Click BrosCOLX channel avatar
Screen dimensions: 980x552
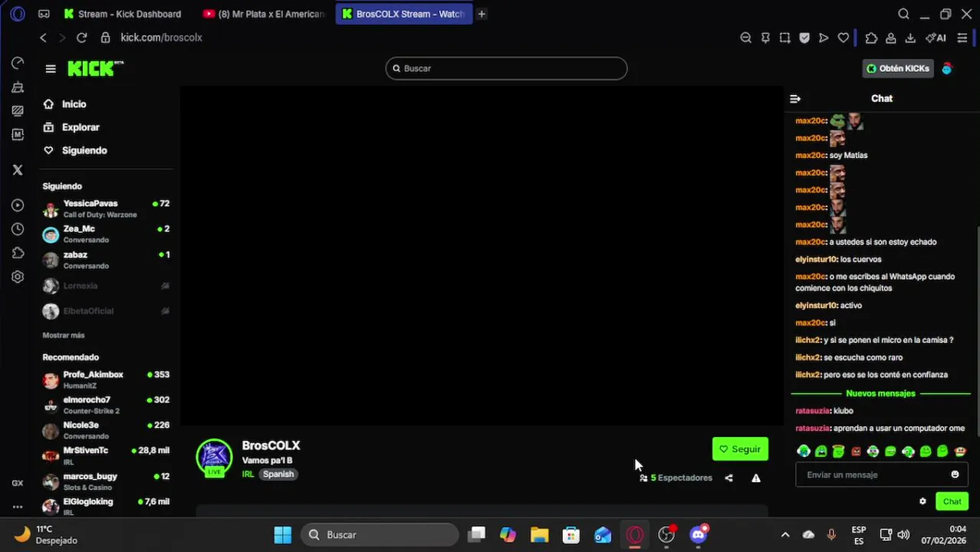(x=214, y=458)
